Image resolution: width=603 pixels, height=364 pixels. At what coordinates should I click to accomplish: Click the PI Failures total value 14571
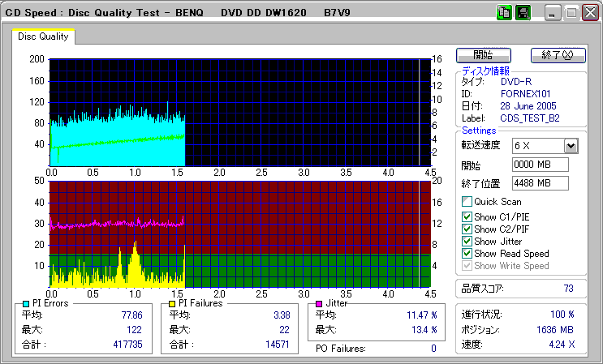tap(278, 344)
